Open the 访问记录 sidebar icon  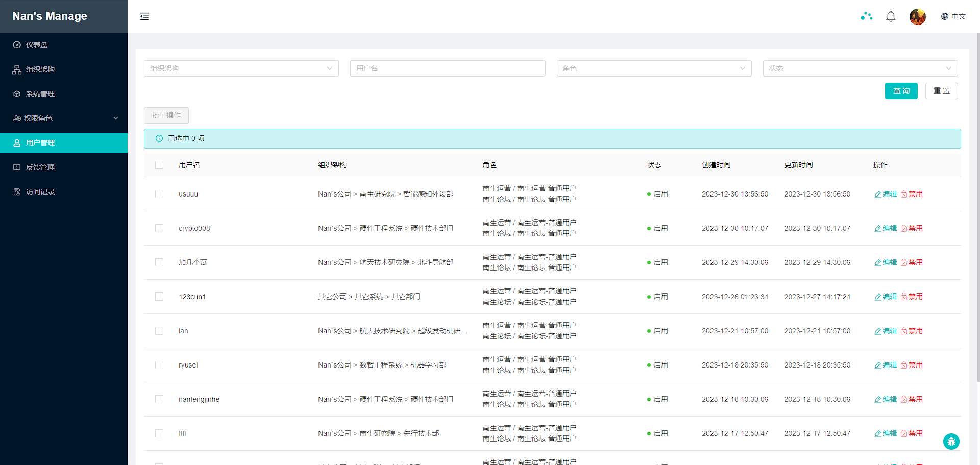pyautogui.click(x=17, y=191)
